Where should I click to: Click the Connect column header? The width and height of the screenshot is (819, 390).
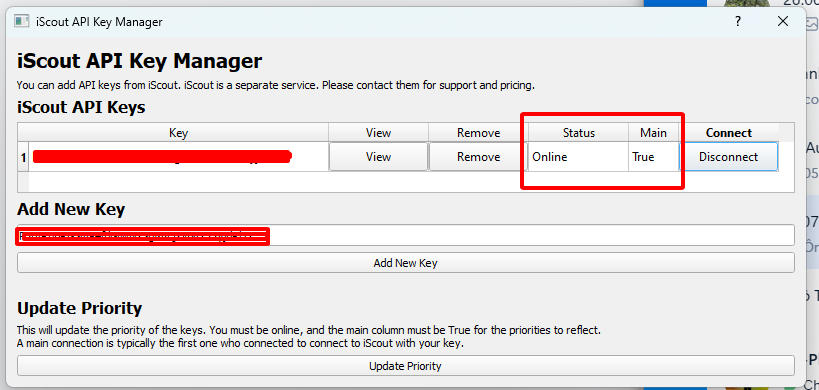tap(728, 133)
